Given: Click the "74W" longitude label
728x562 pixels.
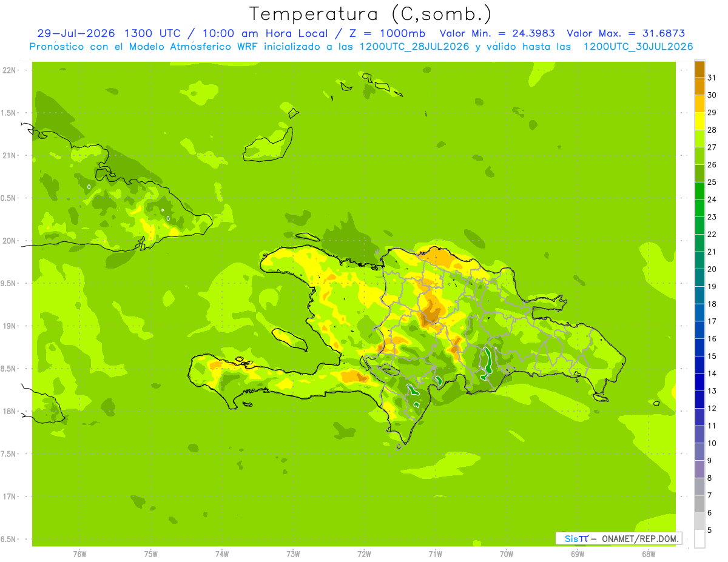Looking at the screenshot, I should (222, 554).
